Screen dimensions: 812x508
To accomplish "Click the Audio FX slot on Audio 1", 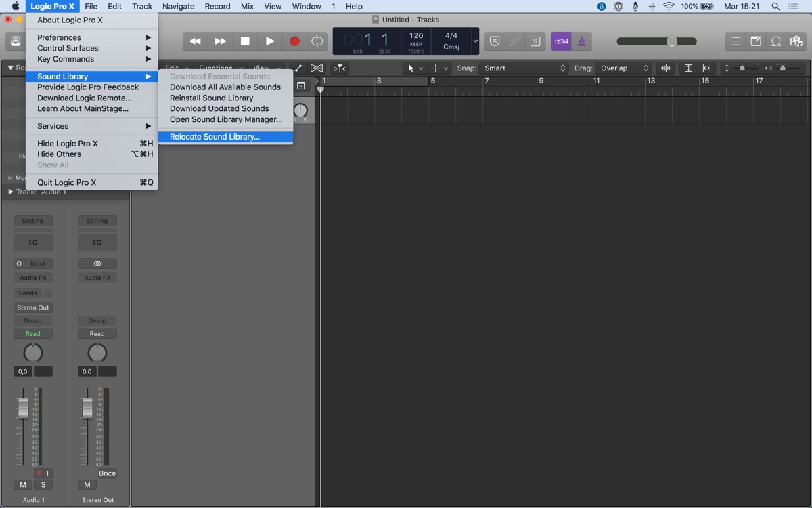I will [x=32, y=278].
